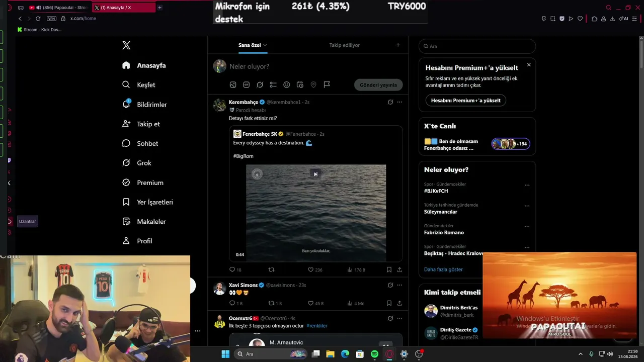Open Keşfet search page in sidebar

tap(138, 85)
